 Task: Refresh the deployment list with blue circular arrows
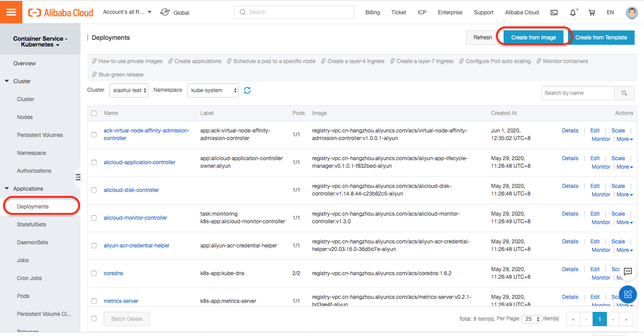pyautogui.click(x=247, y=90)
